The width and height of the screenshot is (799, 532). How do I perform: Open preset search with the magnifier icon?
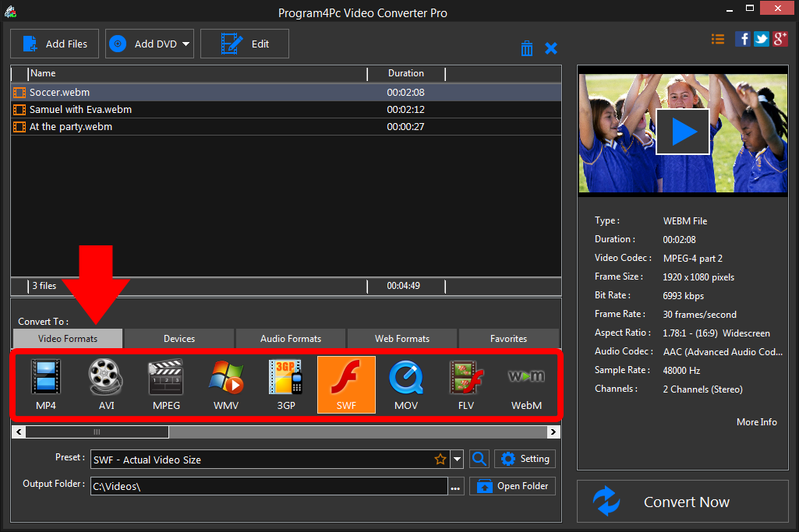click(x=479, y=459)
